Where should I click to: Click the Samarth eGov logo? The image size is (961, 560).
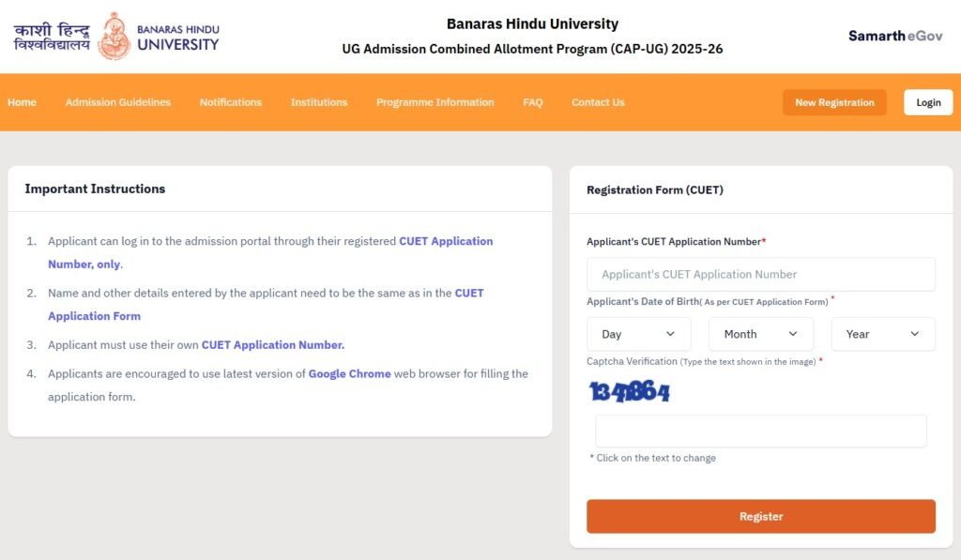893,34
